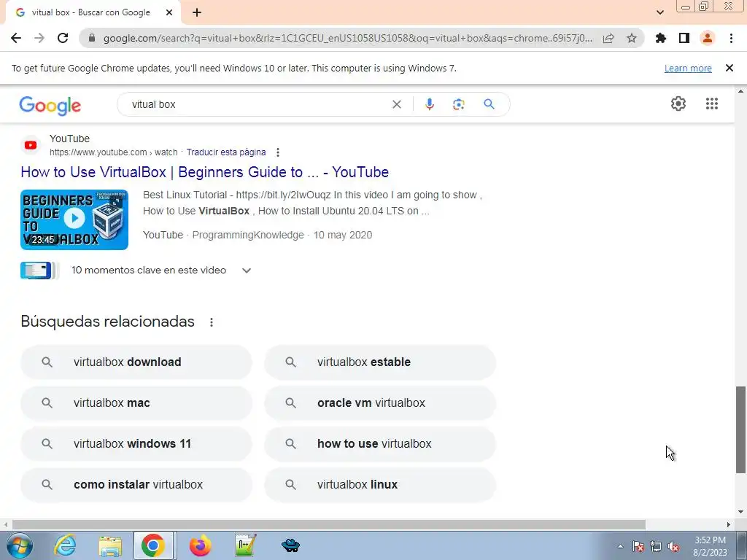This screenshot has height=560, width=747.
Task: Go back using the browser back arrow
Action: [x=16, y=38]
